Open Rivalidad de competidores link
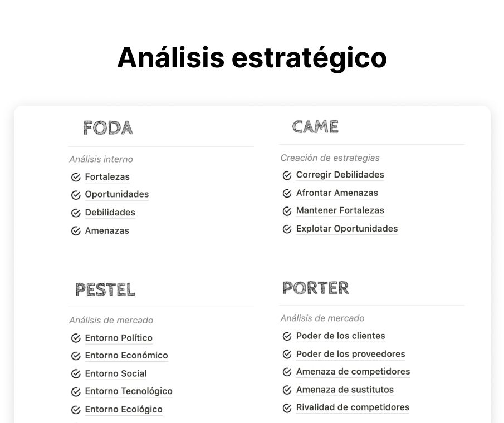 point(352,407)
